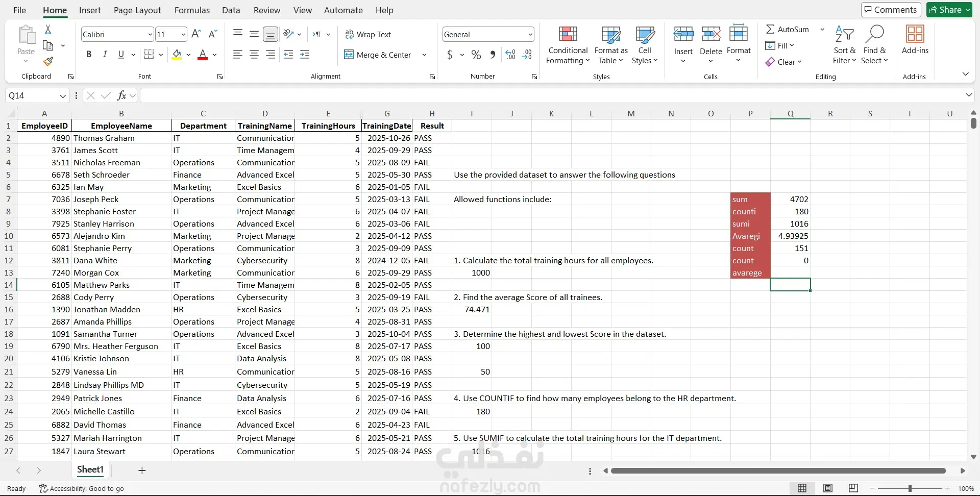Toggle Italic formatting
Screen dimensions: 980x496
[105, 54]
